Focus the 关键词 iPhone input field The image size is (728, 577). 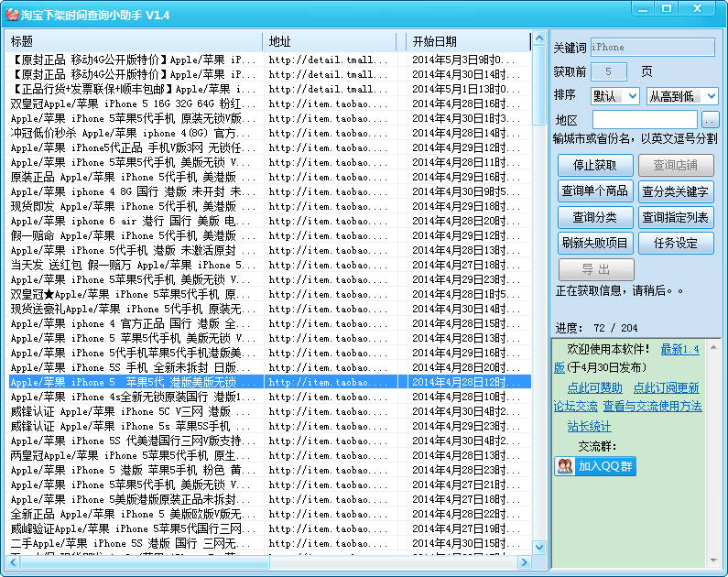(x=653, y=48)
